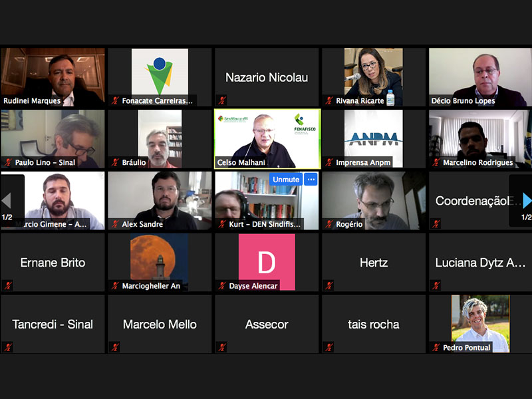Click muted mic icon beside Rivana Ricarte
This screenshot has height=399, width=532.
pos(329,101)
